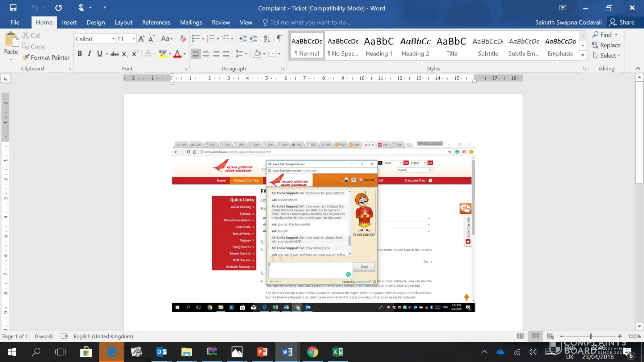This screenshot has width=644, height=362.
Task: Apply Strikethrough to text
Action: [114, 54]
